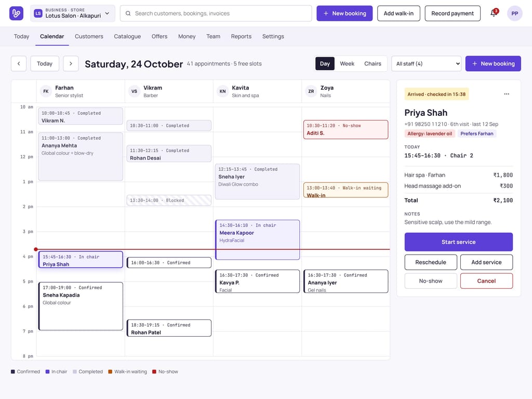Click the Walk-in waiting legend swatch
Screen dimensions: 532x399
click(110, 371)
